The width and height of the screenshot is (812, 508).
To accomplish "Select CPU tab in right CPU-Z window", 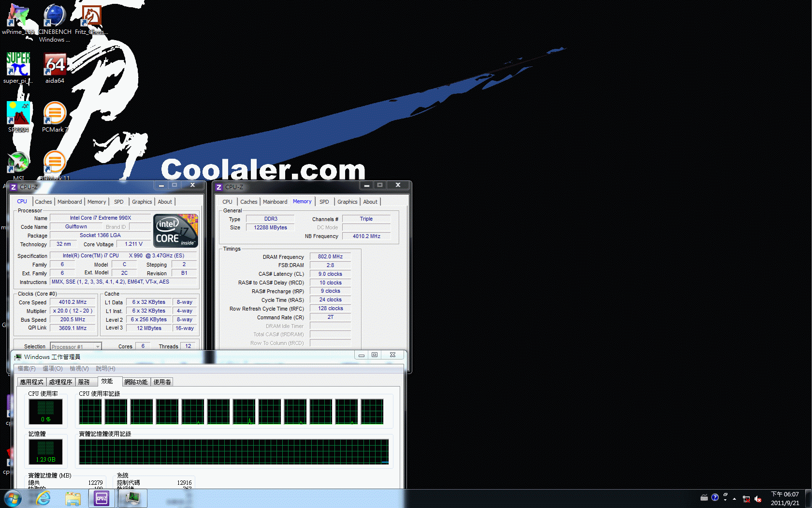I will coord(227,202).
